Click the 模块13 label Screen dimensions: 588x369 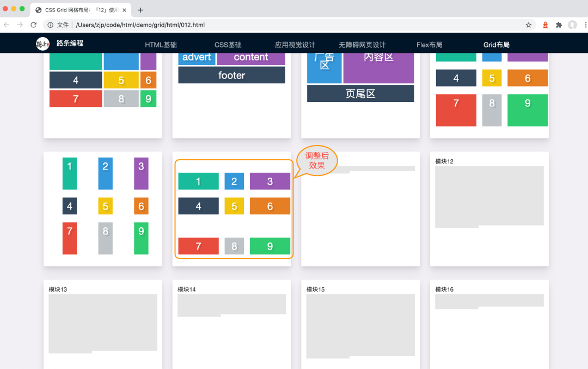click(x=58, y=289)
